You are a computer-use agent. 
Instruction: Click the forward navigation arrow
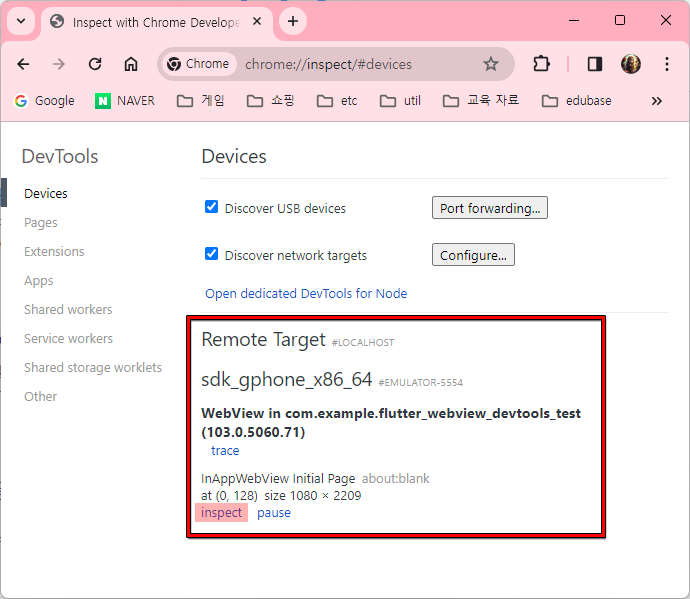(59, 64)
